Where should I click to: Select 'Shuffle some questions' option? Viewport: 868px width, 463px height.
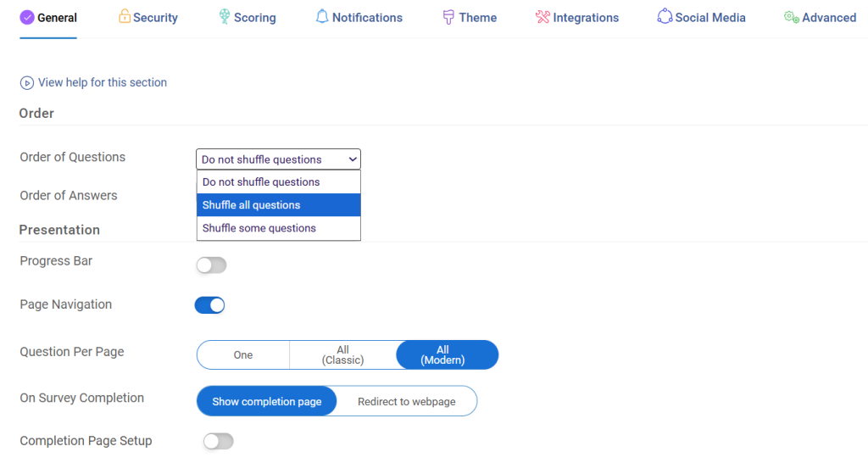tap(278, 228)
